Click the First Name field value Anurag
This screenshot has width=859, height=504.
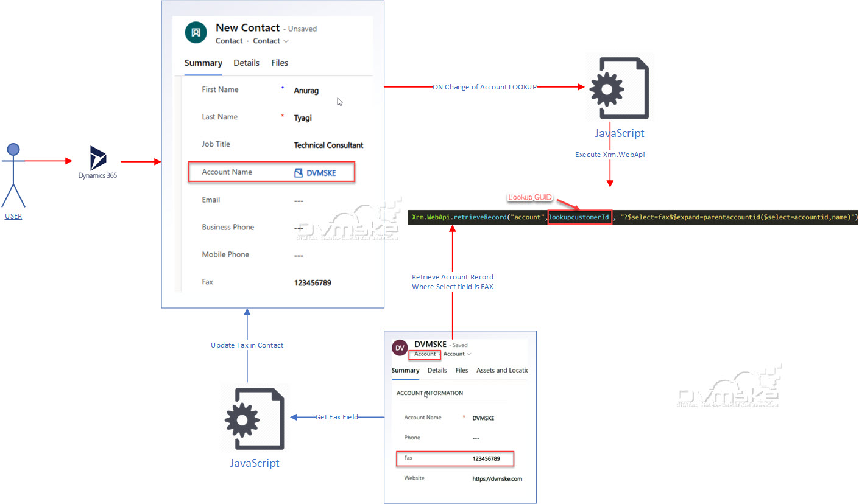coord(306,91)
